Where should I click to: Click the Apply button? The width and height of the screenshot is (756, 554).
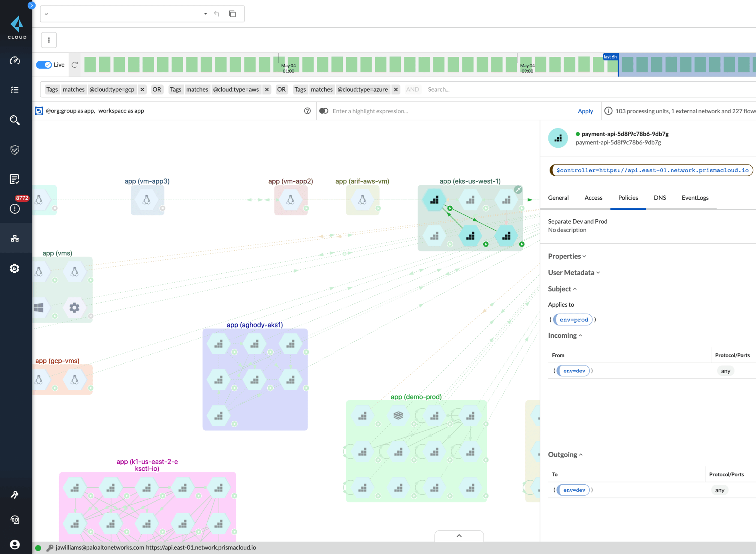coord(585,111)
